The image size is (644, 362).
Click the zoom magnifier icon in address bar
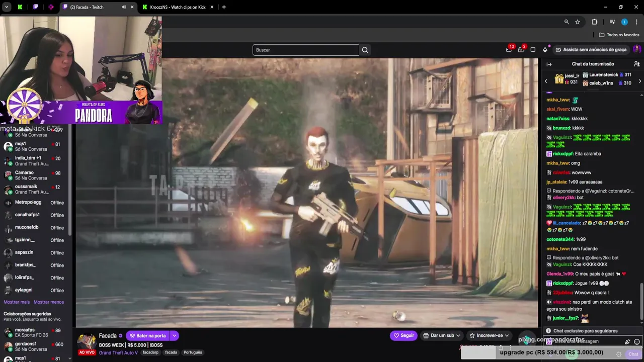click(x=567, y=22)
